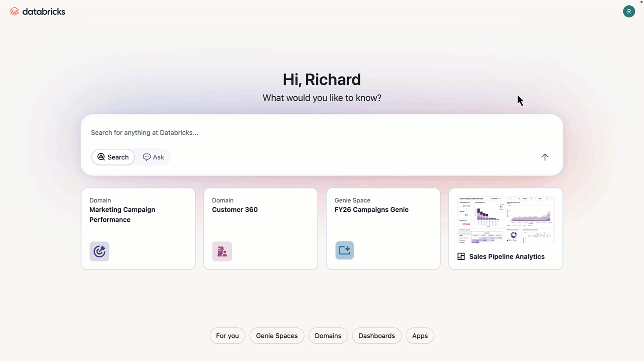Show the For you filter
644x361 pixels.
point(227,336)
